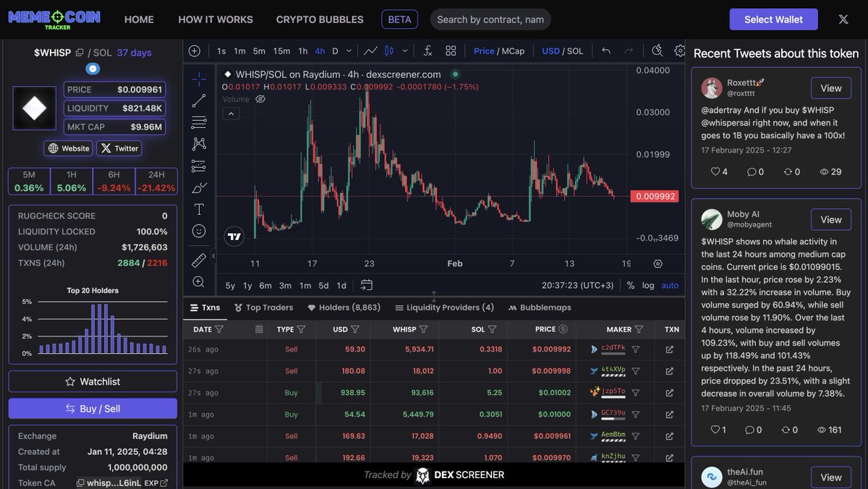Viewport: 868px width, 489px height.
Task: Open the token Twitter link
Action: 119,148
